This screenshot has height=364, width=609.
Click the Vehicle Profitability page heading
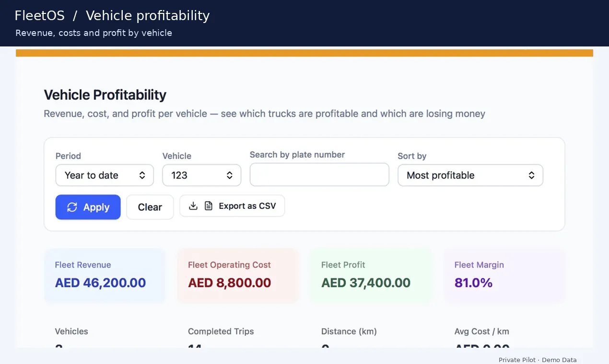105,95
